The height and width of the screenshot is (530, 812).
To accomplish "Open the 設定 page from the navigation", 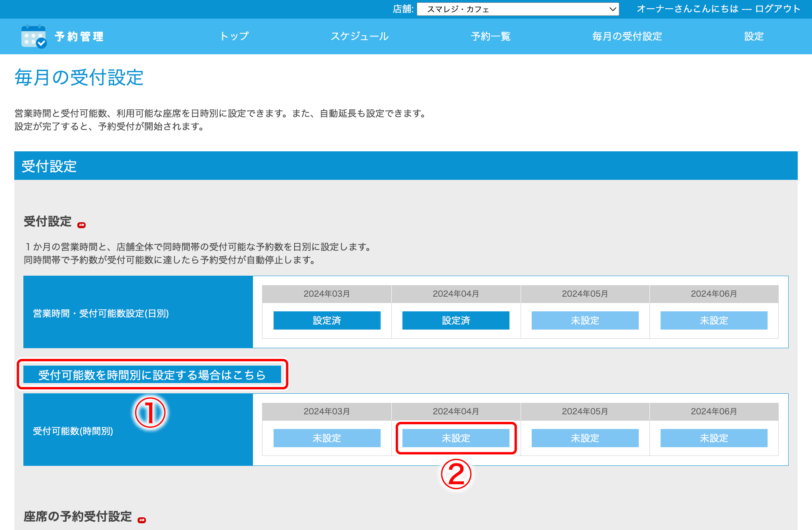I will [x=753, y=36].
